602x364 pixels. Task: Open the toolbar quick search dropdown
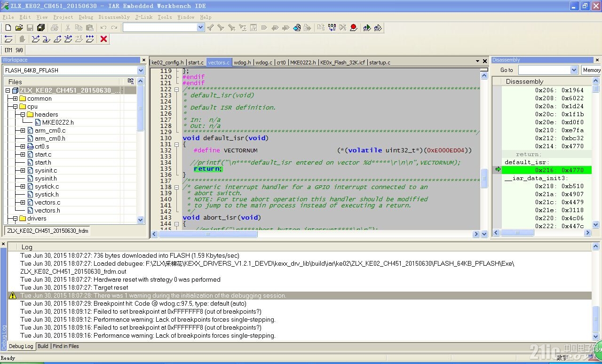coord(200,28)
